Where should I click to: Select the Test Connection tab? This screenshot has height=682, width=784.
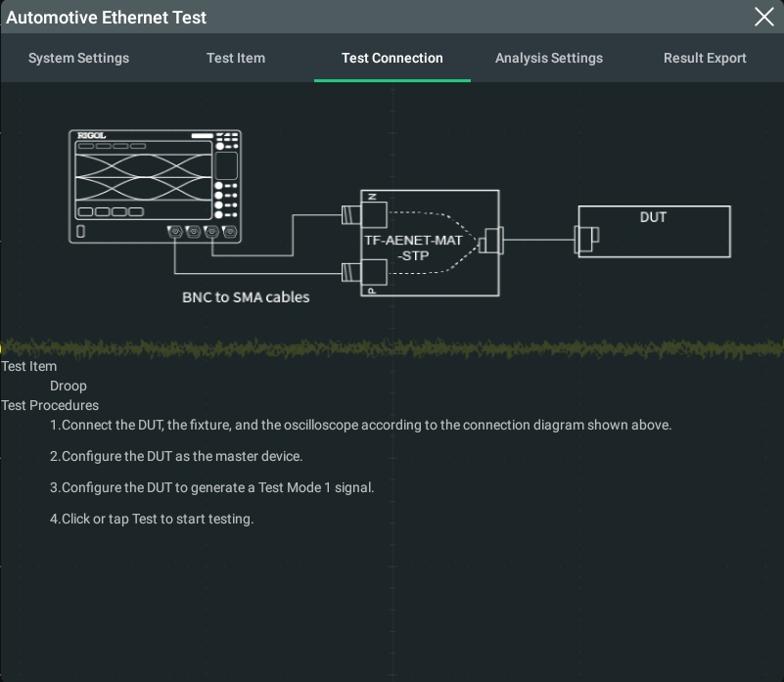pyautogui.click(x=392, y=58)
